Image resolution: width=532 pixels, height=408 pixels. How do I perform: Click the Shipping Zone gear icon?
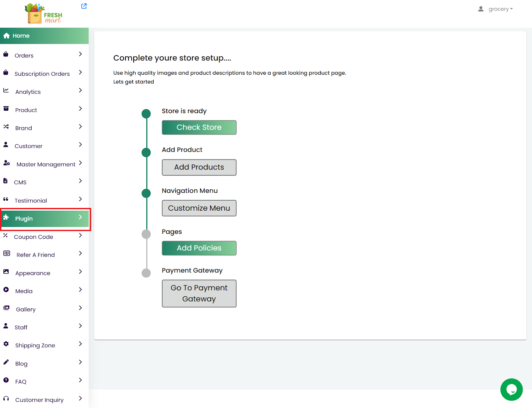point(6,344)
